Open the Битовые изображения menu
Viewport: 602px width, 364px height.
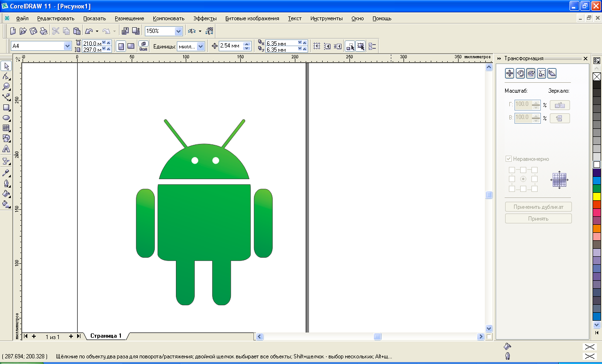[x=252, y=18]
